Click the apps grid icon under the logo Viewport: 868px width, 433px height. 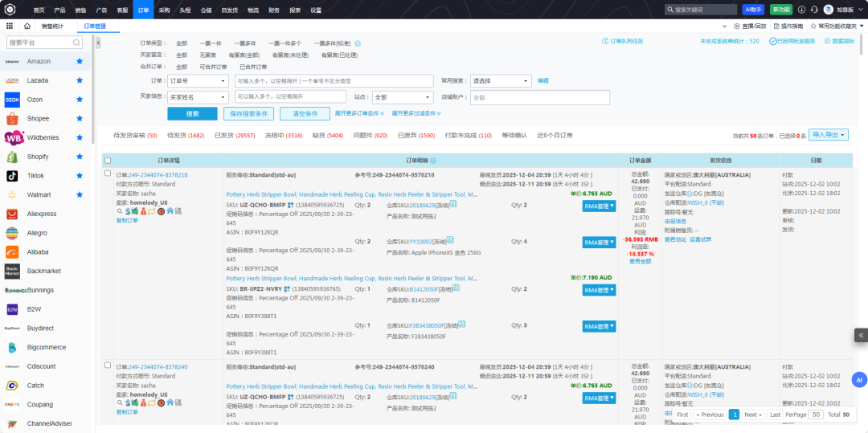(8, 26)
